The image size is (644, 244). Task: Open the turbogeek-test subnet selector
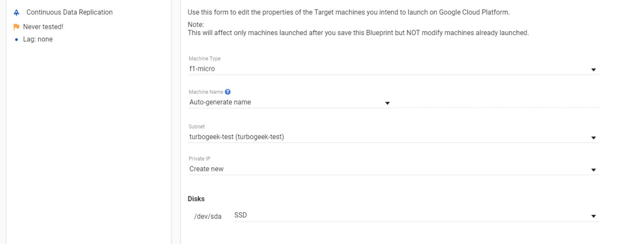pos(394,137)
